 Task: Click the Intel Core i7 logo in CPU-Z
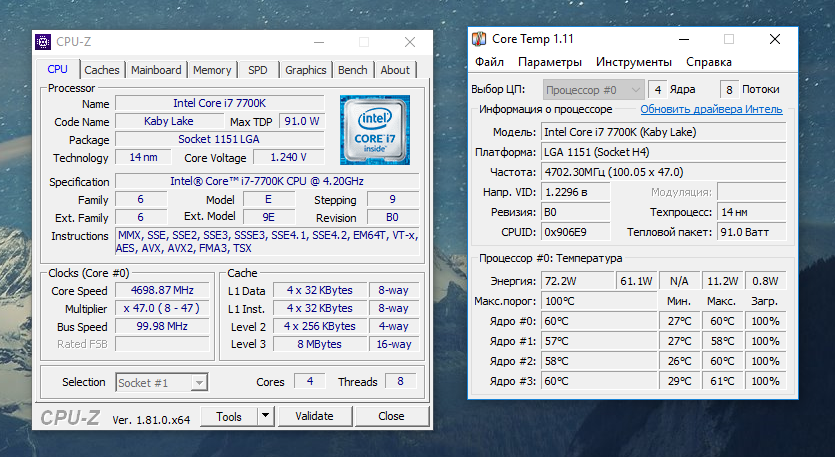[375, 130]
